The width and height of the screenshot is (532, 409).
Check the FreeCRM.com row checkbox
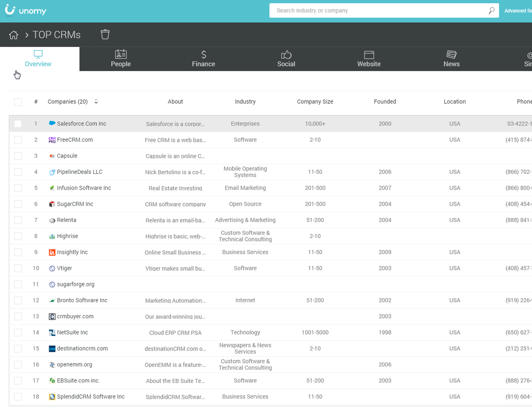pyautogui.click(x=18, y=140)
